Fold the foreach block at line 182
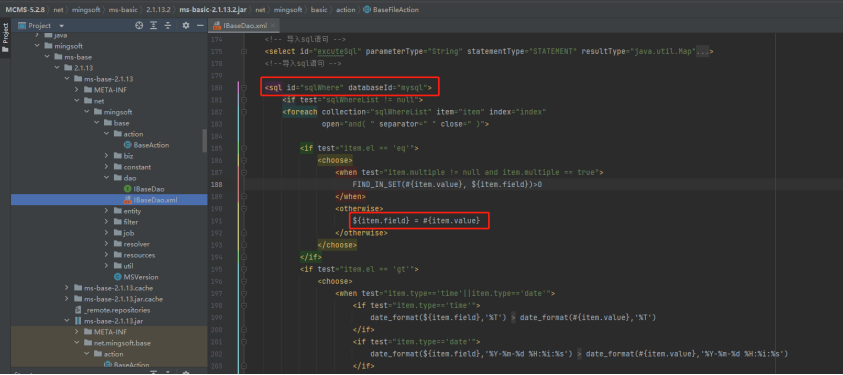This screenshot has height=375, width=843. coord(245,112)
